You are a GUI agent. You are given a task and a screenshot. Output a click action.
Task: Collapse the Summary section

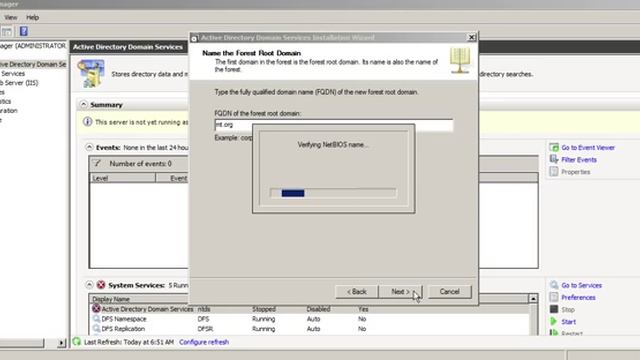(83, 104)
